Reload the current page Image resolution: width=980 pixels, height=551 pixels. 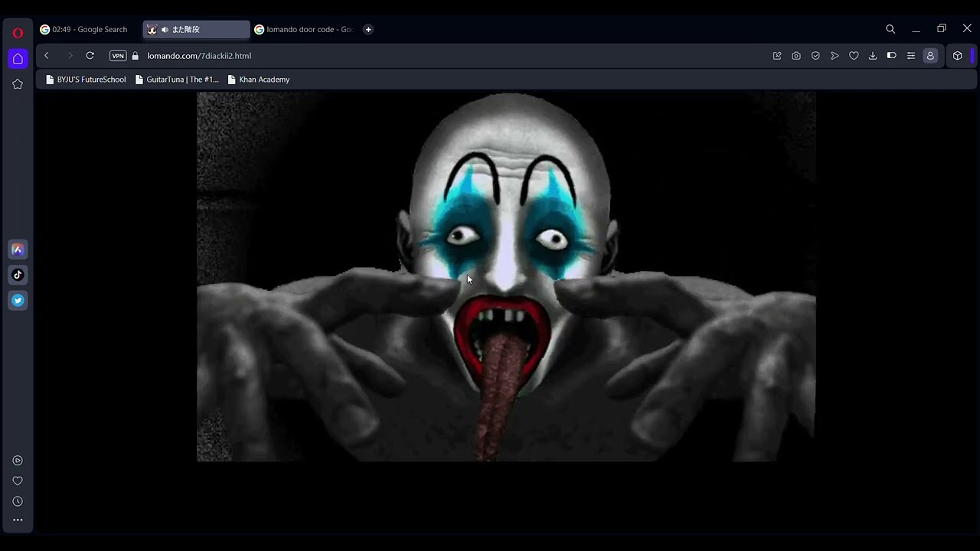point(90,56)
